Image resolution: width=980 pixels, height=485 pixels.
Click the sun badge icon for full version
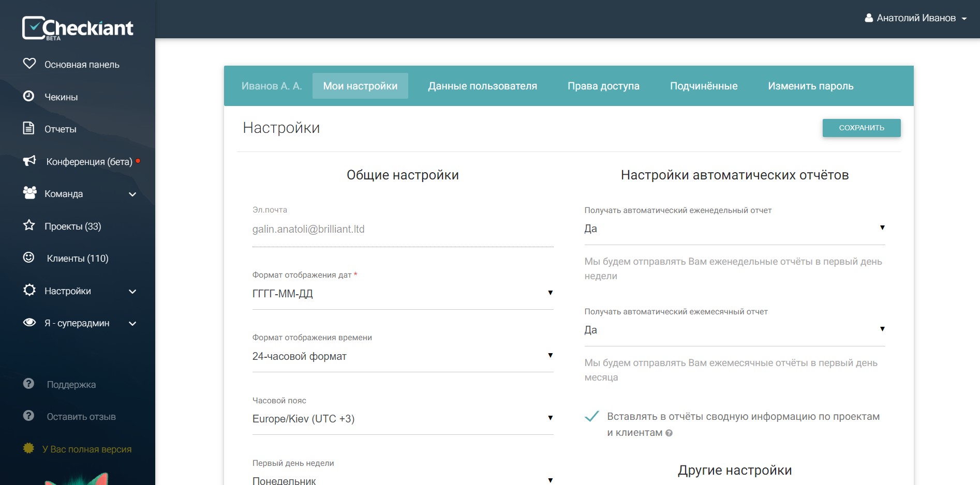click(29, 448)
